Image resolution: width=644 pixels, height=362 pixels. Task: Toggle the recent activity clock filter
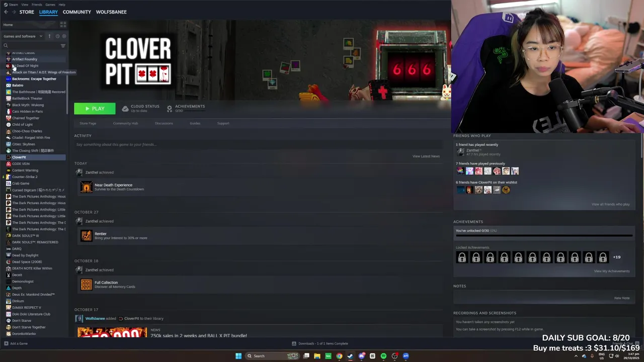click(x=57, y=36)
